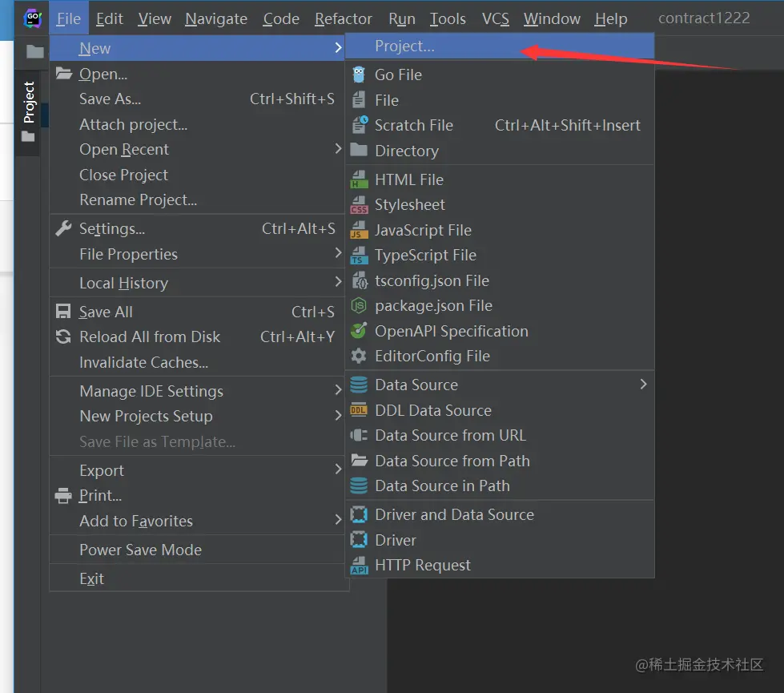
Task: Expand Manage IDE Settings submenu arrow
Action: (x=338, y=390)
